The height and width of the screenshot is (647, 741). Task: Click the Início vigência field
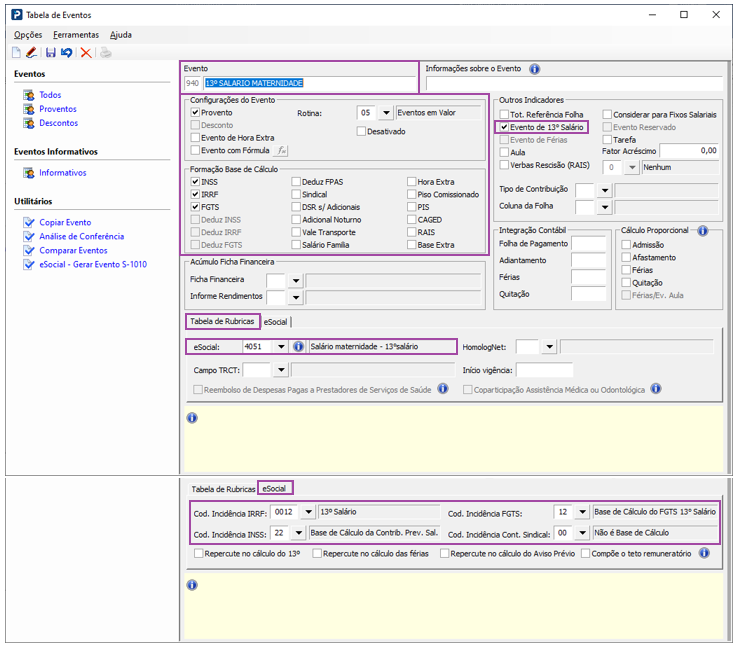544,370
